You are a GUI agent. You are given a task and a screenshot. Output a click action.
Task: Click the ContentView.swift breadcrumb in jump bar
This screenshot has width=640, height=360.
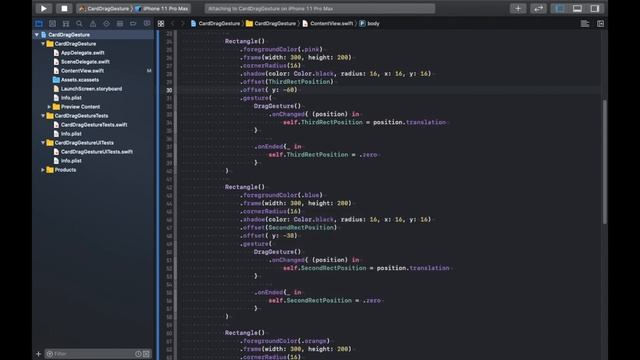tap(327, 24)
